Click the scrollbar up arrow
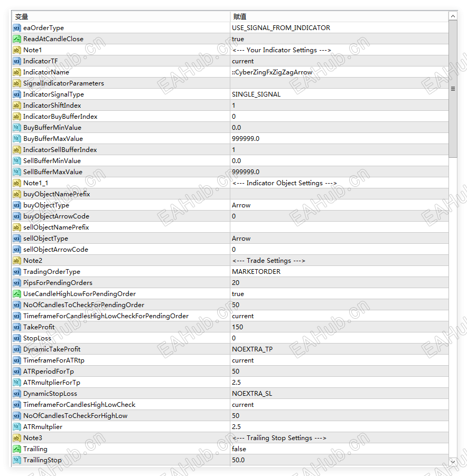 tap(453, 16)
